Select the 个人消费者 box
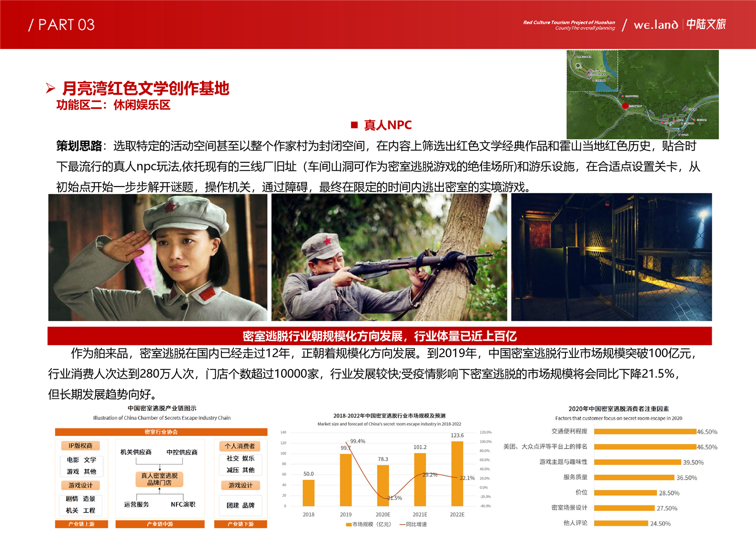 tap(240, 446)
